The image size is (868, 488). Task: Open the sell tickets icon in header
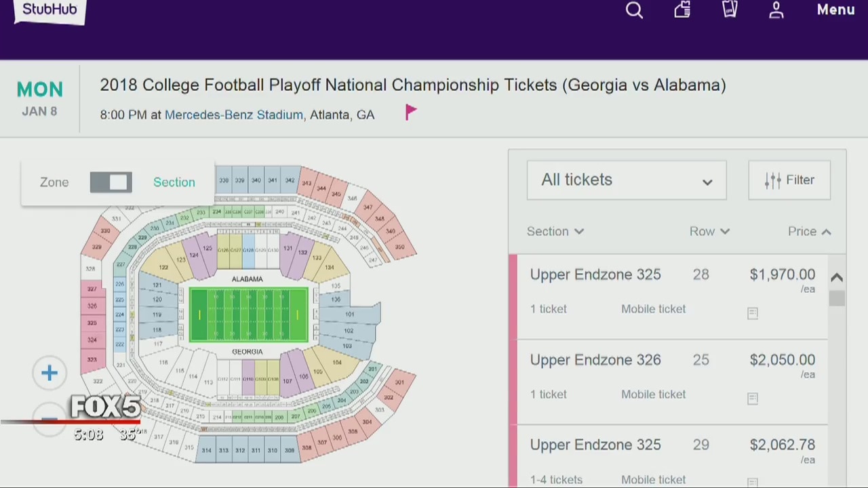[682, 9]
